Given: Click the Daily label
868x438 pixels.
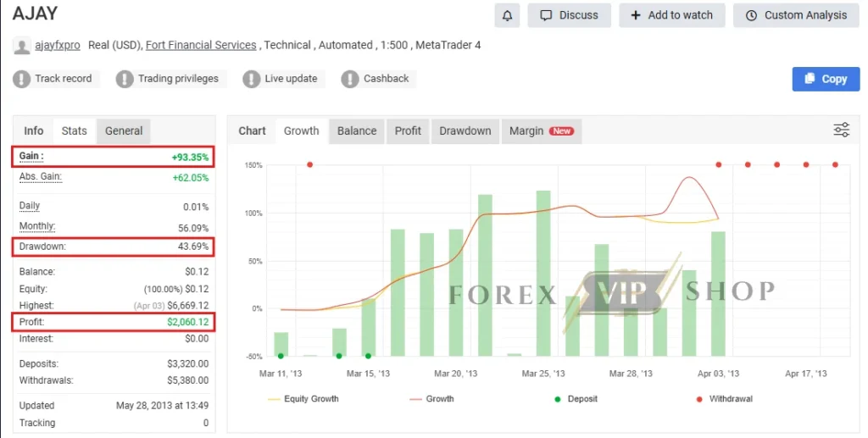Looking at the screenshot, I should 30,206.
